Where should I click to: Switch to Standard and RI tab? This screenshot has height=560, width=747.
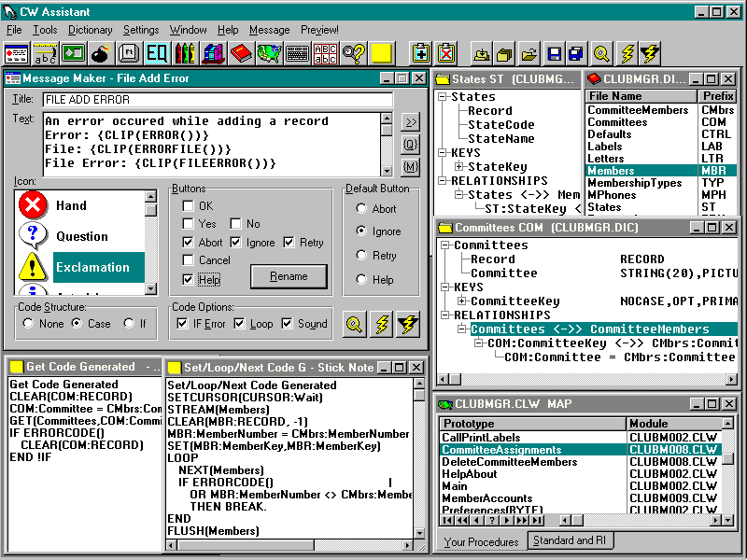click(x=570, y=540)
